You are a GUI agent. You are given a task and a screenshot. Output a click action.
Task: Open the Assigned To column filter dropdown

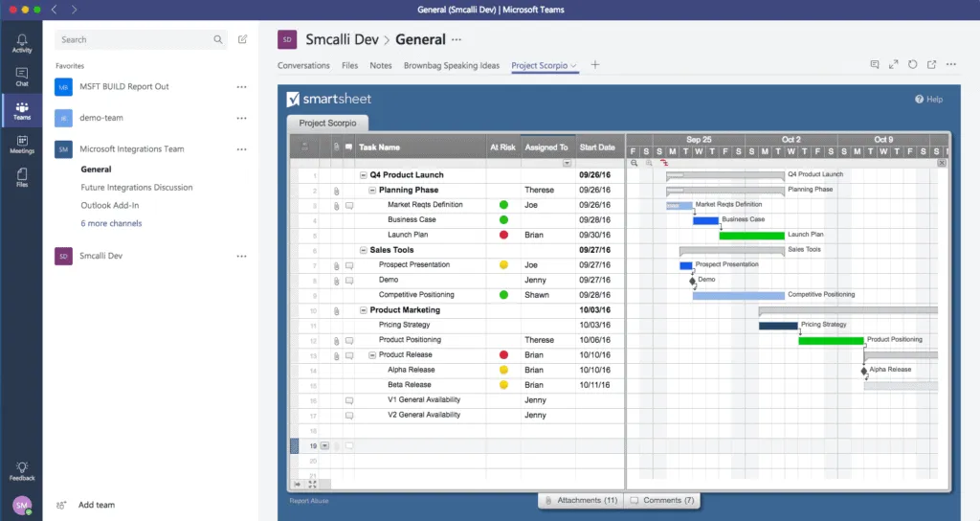567,163
